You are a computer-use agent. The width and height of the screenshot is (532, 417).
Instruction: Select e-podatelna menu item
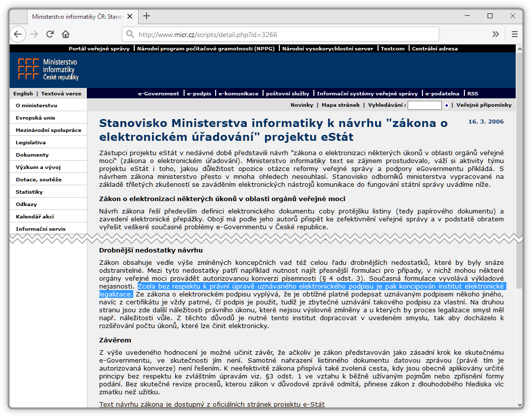(442, 93)
